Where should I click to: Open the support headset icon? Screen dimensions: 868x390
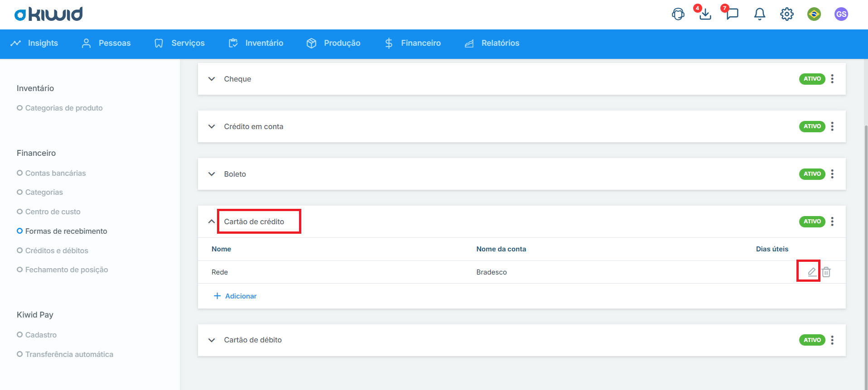click(678, 14)
